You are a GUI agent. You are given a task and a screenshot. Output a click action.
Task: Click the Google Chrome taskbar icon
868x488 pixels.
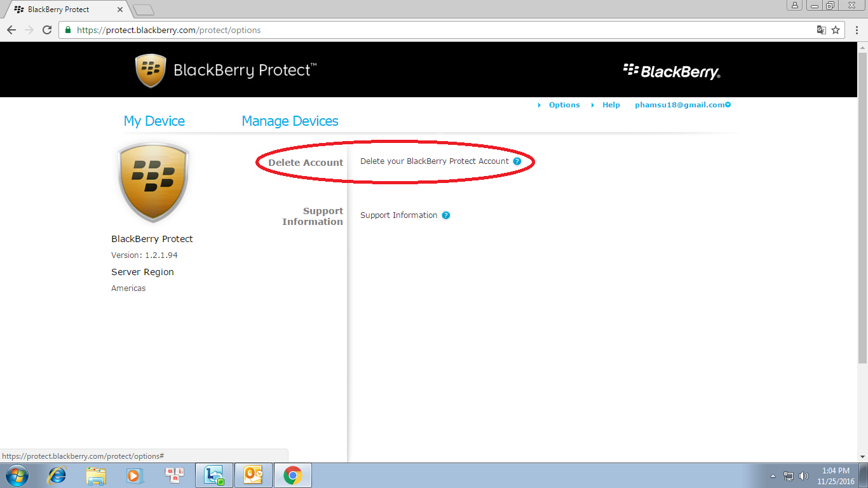point(293,475)
